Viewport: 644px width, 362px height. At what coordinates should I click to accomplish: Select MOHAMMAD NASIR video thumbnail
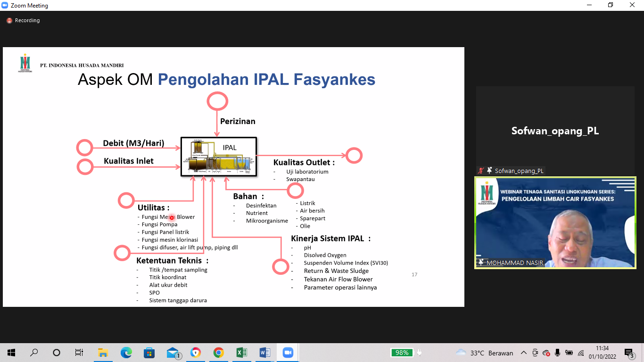coord(555,222)
